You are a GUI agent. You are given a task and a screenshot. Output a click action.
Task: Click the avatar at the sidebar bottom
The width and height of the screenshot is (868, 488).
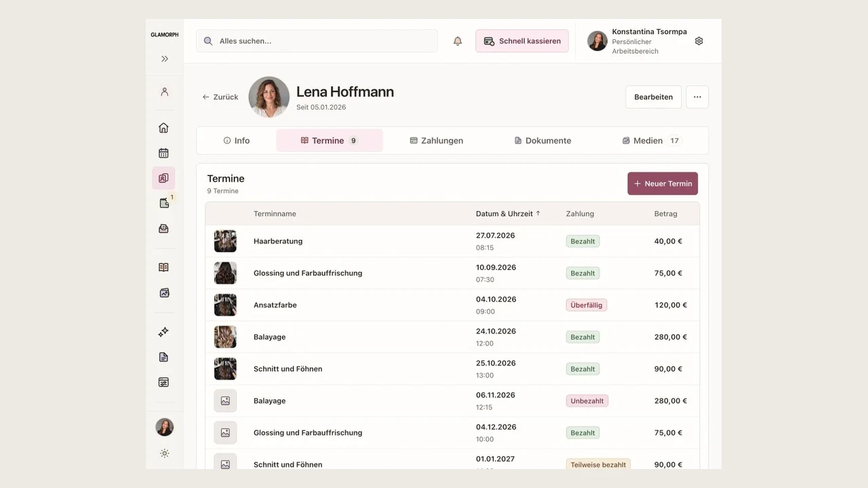click(164, 427)
